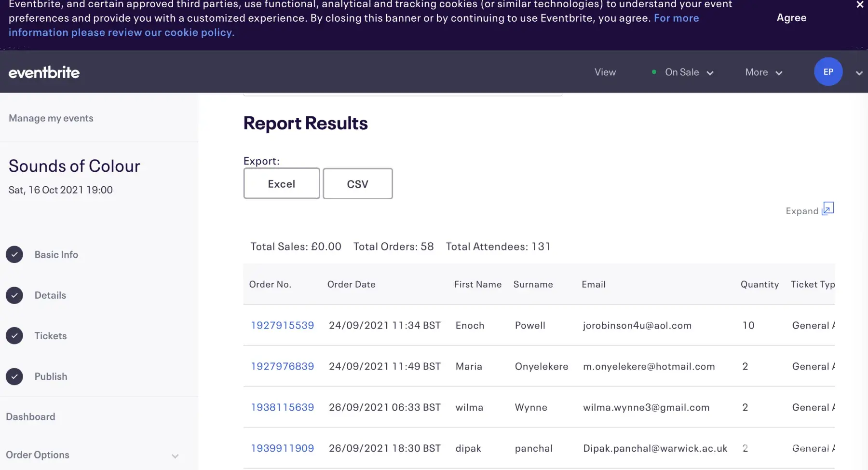
Task: Click the Expand report icon
Action: click(x=827, y=208)
